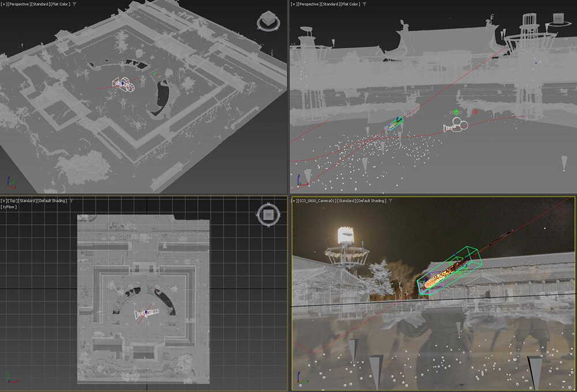Open the [+] general menu in the top-left viewport
This screenshot has width=577, height=392.
[4, 4]
